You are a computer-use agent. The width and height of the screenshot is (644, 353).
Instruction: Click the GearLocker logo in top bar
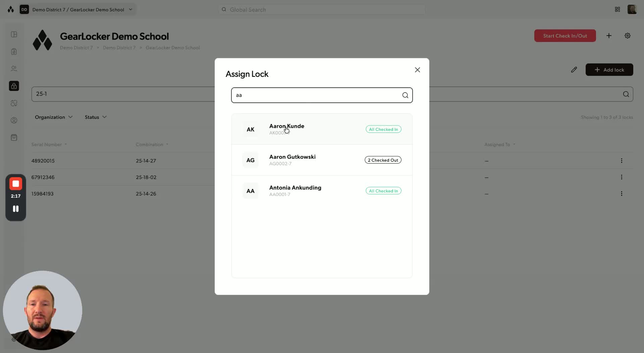pos(11,9)
